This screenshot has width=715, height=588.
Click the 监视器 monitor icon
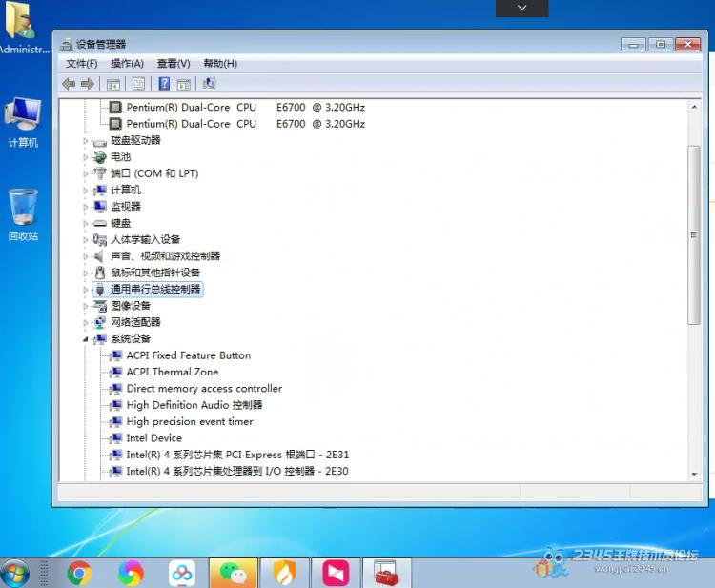100,207
